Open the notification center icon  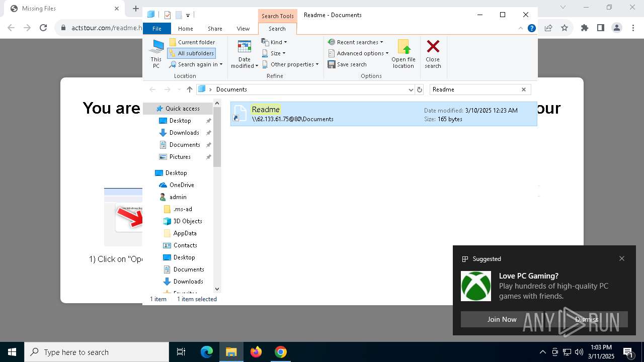coord(628,352)
